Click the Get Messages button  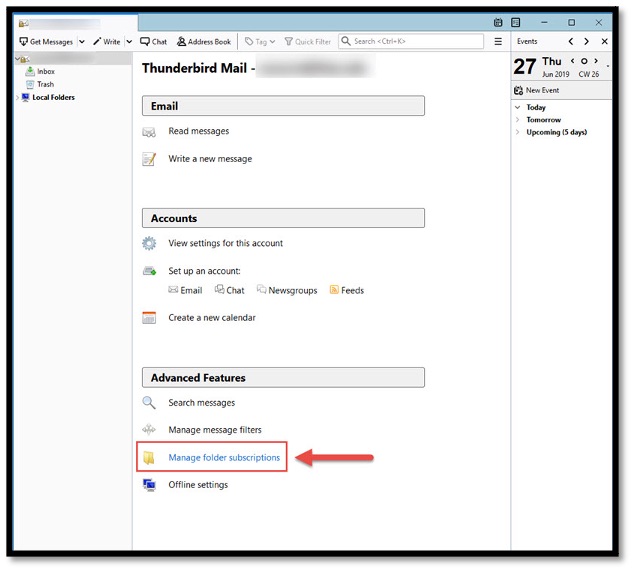point(46,42)
